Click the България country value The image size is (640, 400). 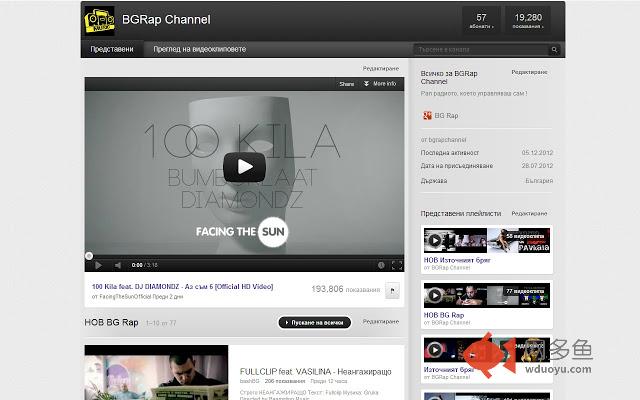[x=539, y=180]
